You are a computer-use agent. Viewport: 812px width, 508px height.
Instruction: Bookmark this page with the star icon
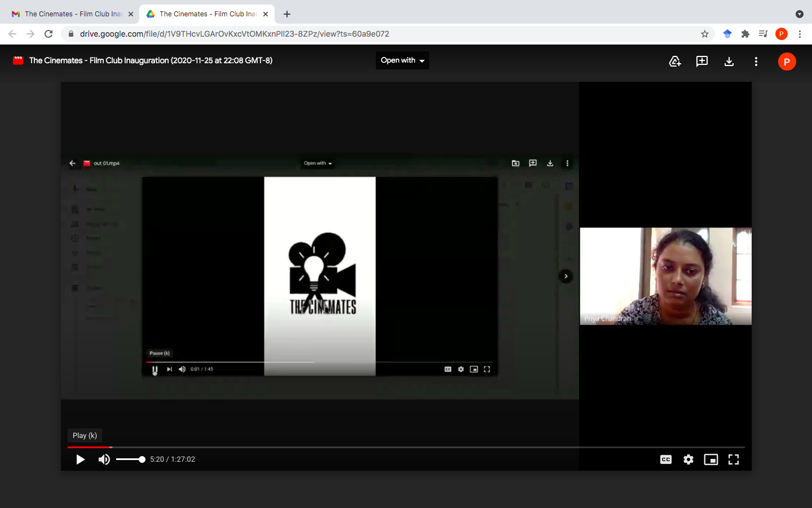[705, 34]
